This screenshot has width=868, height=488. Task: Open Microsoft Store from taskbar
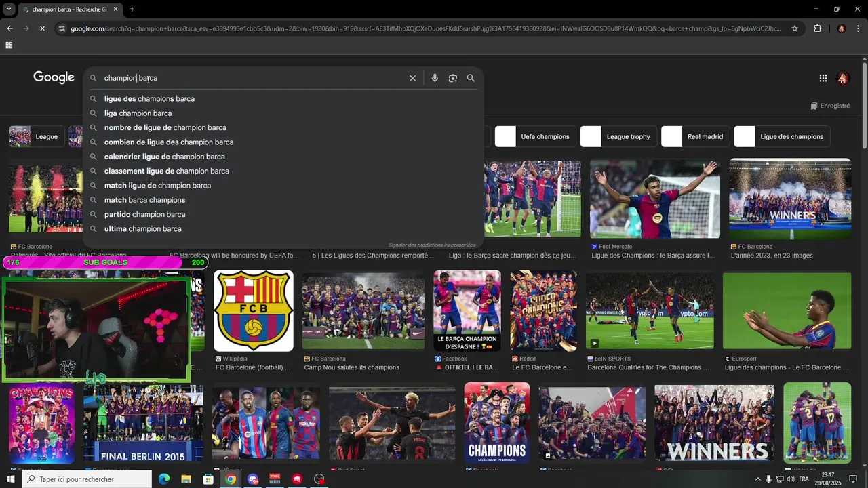tap(208, 479)
